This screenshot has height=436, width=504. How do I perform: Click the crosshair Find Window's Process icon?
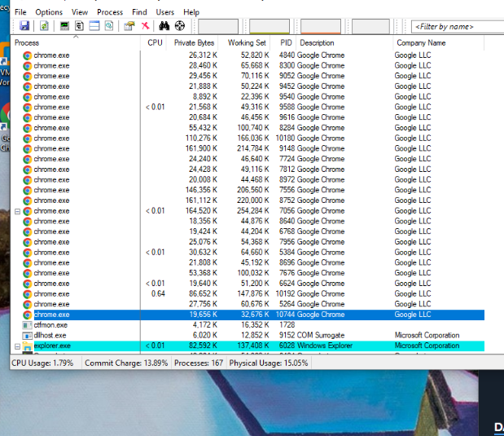coord(180,26)
